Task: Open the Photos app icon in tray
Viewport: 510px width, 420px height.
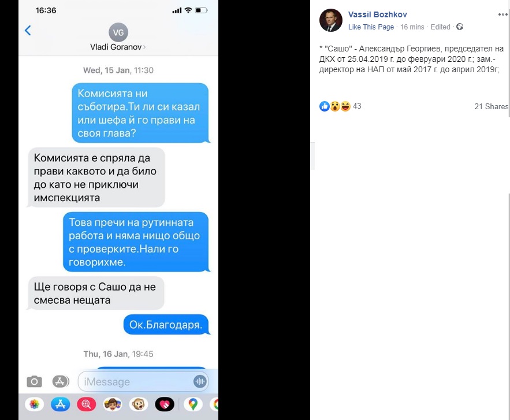Action: tap(35, 404)
